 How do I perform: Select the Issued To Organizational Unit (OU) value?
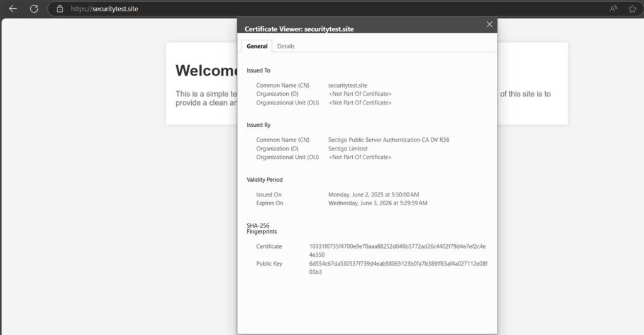360,103
